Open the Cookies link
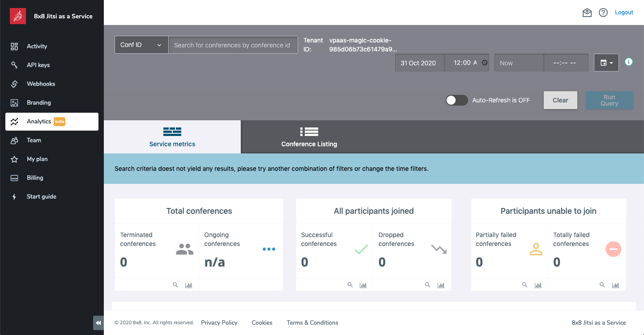The image size is (644, 335). tap(262, 322)
